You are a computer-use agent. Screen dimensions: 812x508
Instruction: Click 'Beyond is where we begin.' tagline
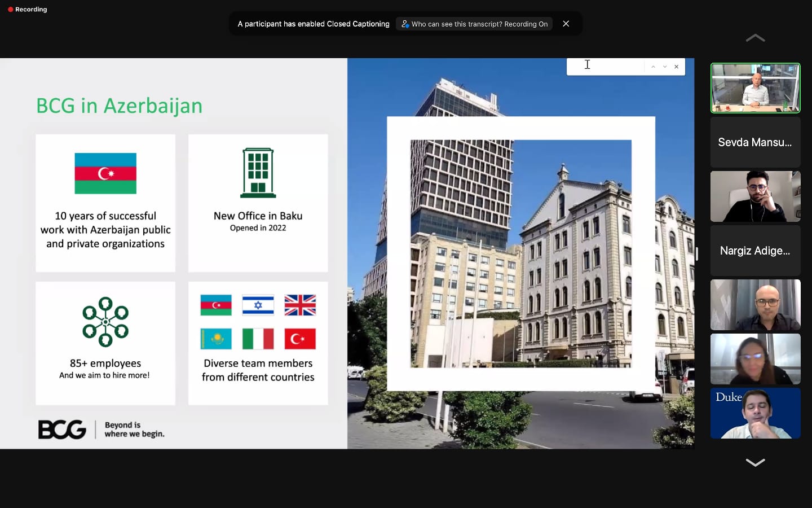(134, 430)
